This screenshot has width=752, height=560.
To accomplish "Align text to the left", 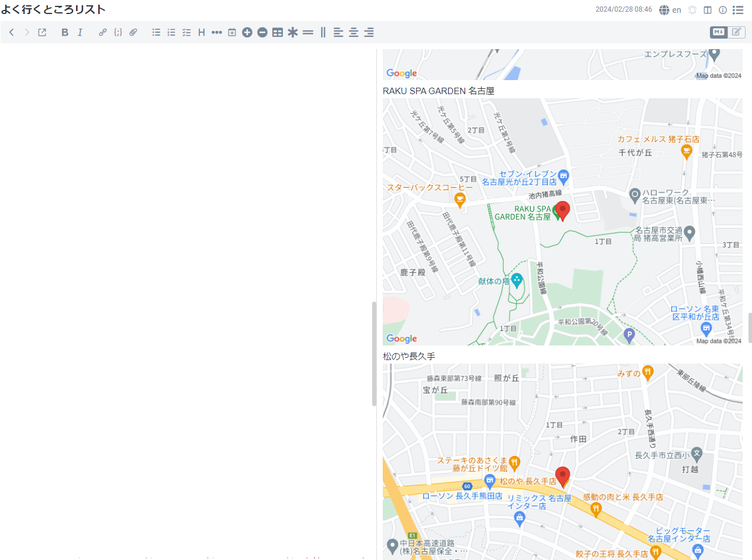I will tap(338, 32).
